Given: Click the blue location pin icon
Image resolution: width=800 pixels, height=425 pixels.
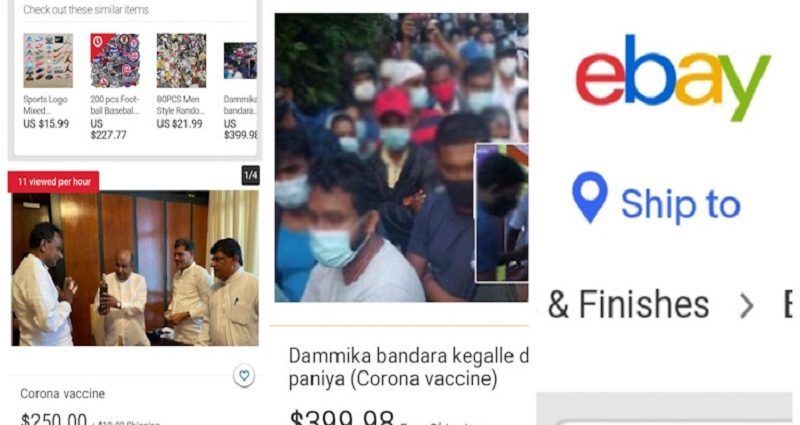Looking at the screenshot, I should 590,197.
